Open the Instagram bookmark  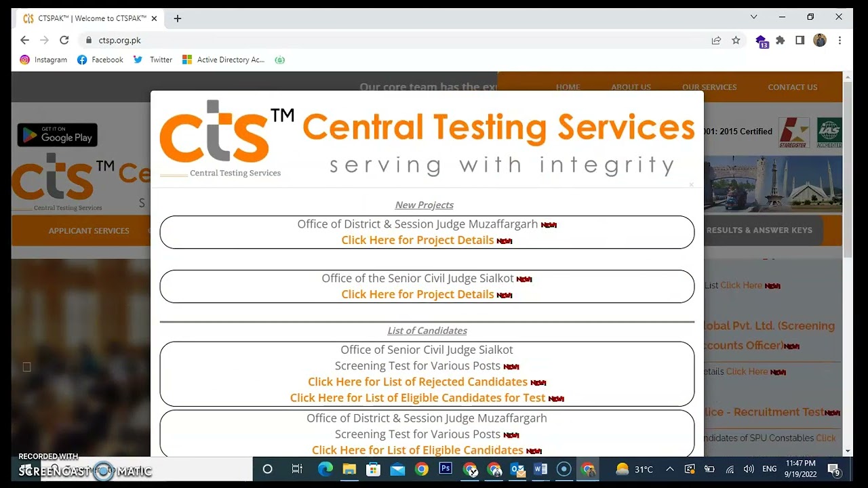tap(43, 60)
